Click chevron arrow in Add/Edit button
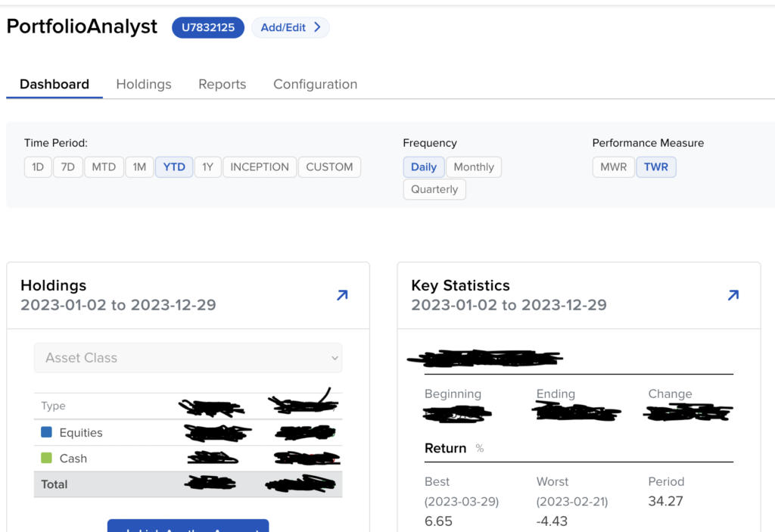 coord(317,27)
